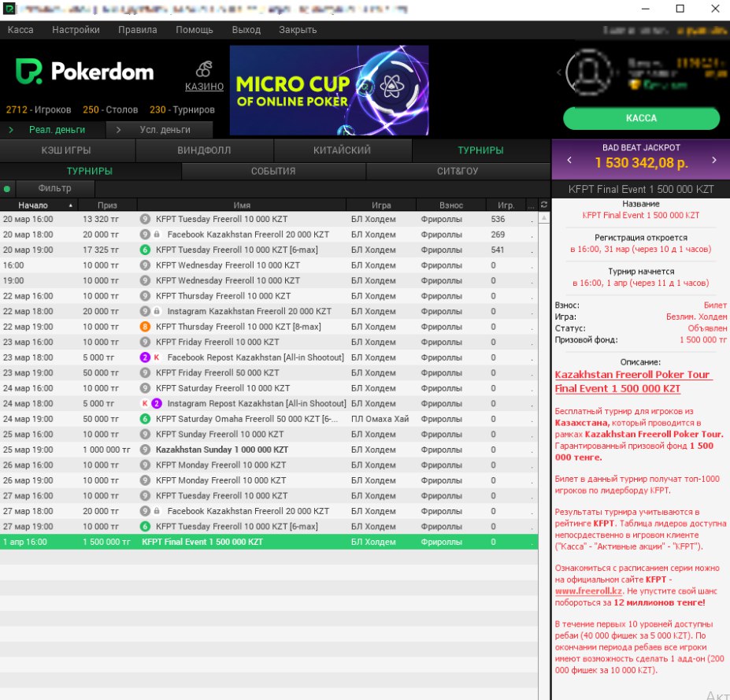Screen dimensions: 730x700
Task: Click 9-max icon on Kazakhstan Sunday 1 000 000
Action: click(145, 450)
